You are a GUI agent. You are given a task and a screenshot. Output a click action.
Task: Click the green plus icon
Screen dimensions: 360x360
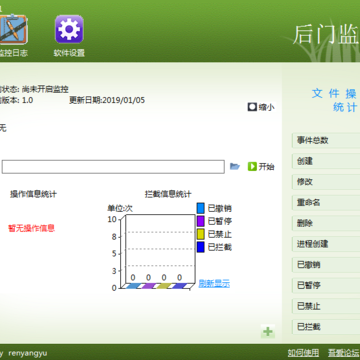[x=268, y=331]
